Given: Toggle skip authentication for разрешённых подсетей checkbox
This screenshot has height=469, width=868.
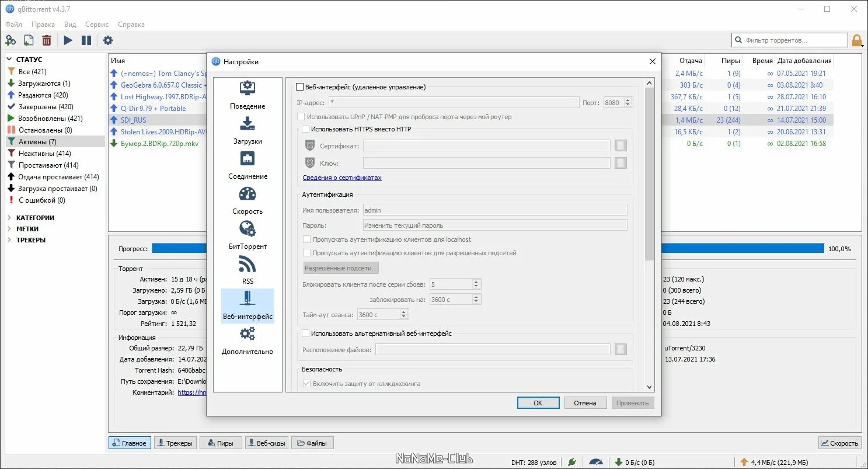Looking at the screenshot, I should click(307, 253).
